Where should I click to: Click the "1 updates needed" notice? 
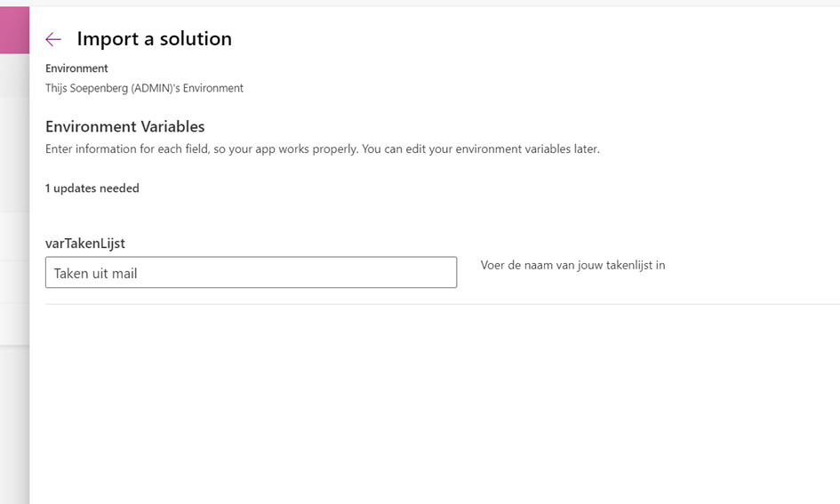pos(92,188)
